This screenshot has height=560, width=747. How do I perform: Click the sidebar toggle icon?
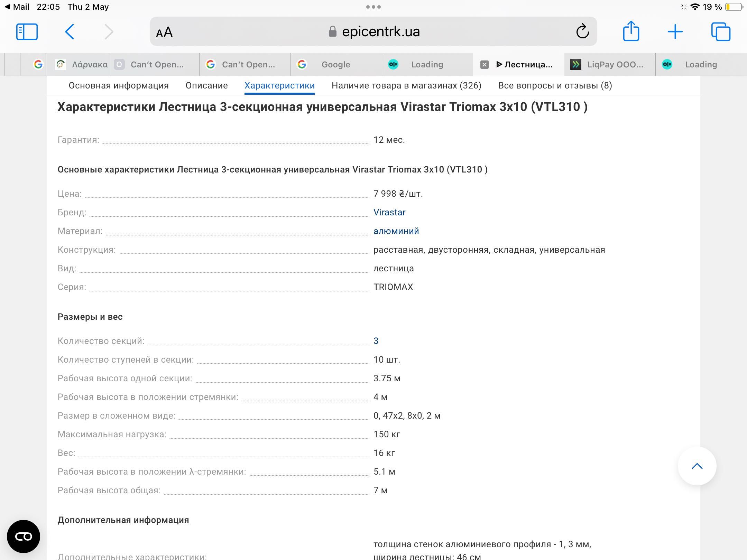(28, 32)
